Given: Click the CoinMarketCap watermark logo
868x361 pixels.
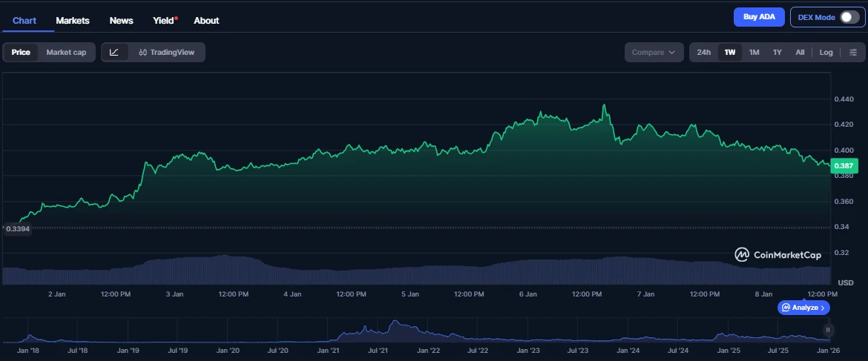Looking at the screenshot, I should (777, 254).
